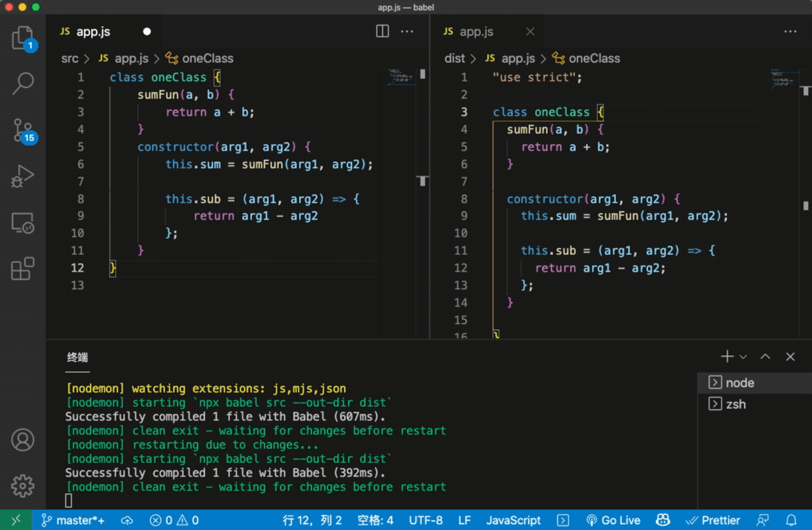Expand the new terminal launch profile dropdown
This screenshot has height=530, width=812.
(743, 357)
